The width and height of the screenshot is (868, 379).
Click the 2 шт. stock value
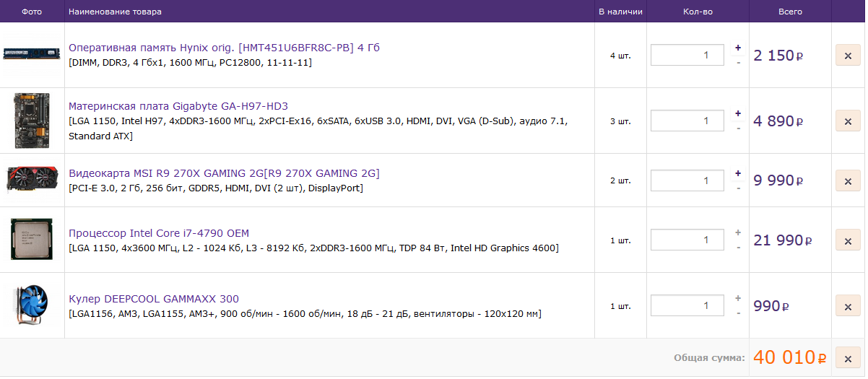620,180
